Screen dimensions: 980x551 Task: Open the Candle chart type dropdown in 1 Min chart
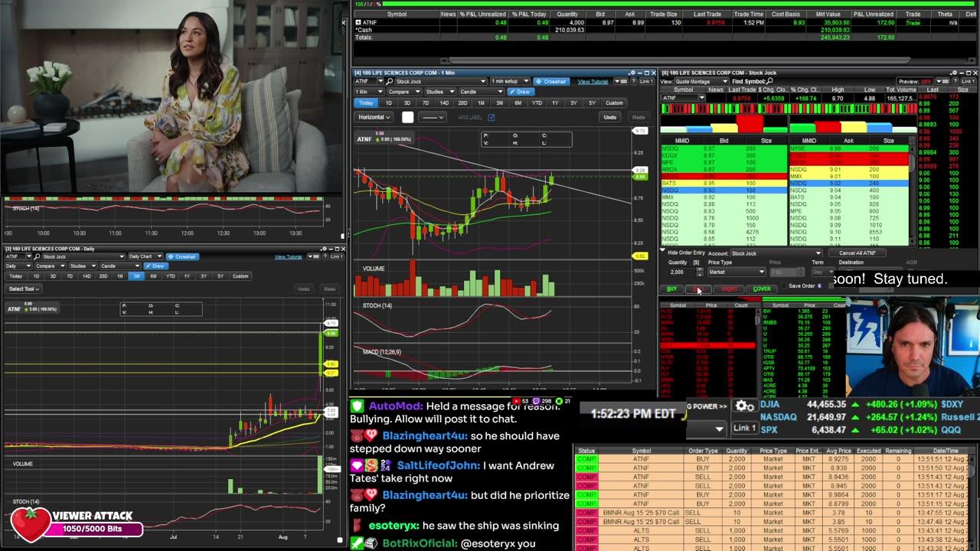point(482,92)
